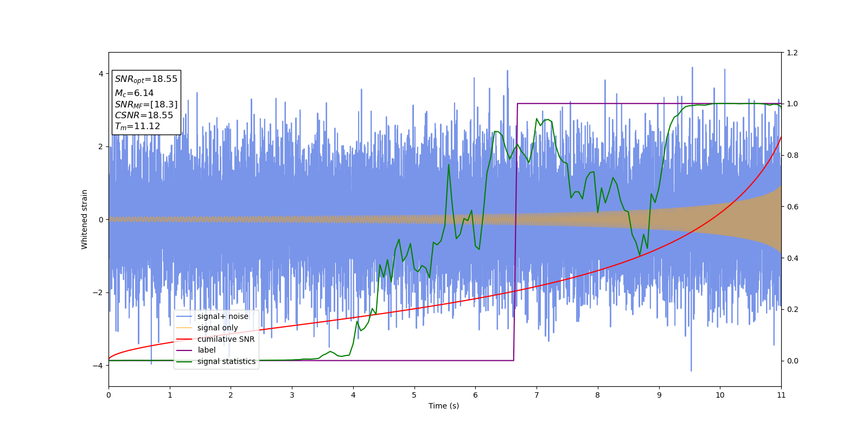This screenshot has height=434, width=868.
Task: Click the left y-axis tick label −2
Action: click(99, 292)
